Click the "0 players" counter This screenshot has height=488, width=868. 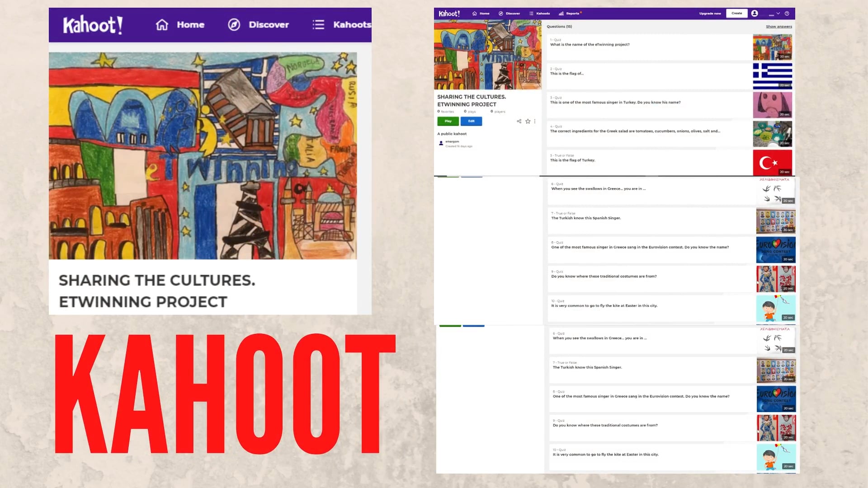pos(498,112)
